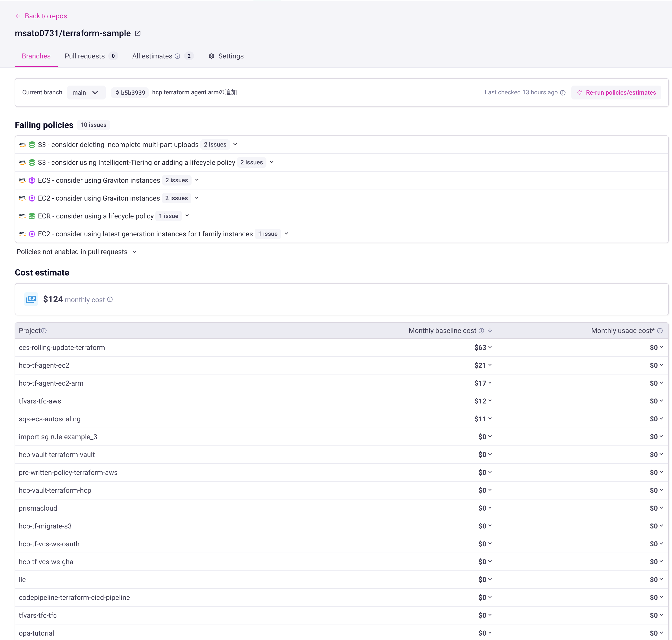Click 2 issues badge on ECS Graviton row
672x640 pixels.
click(176, 180)
